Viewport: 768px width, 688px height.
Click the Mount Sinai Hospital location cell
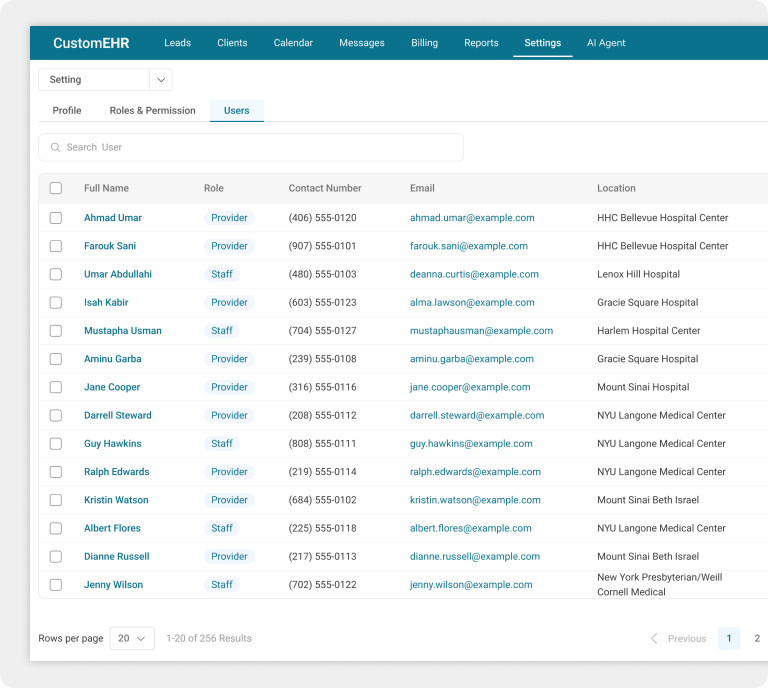point(643,387)
